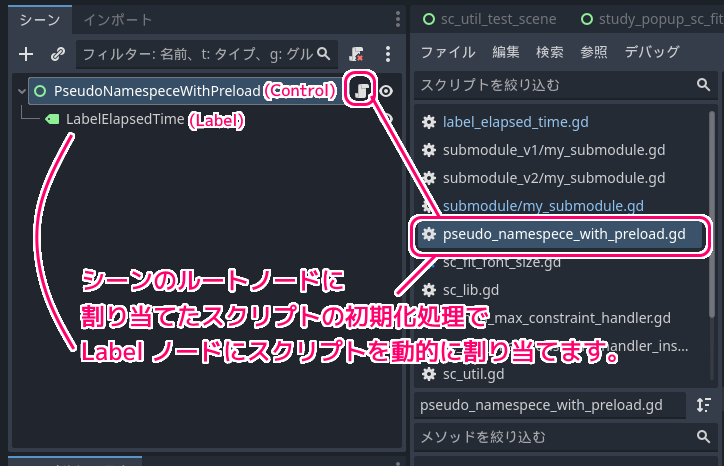This screenshot has width=724, height=466.
Task: Open the study_popup_sc_fit scene tab
Action: (x=652, y=19)
